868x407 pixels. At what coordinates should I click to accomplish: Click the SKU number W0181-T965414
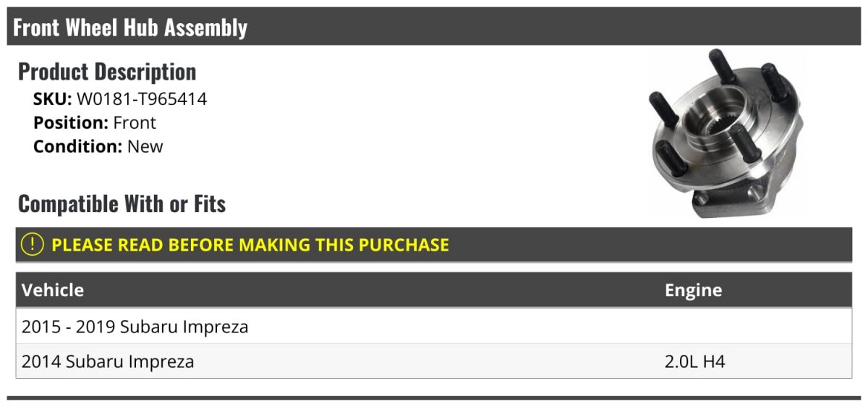142,99
